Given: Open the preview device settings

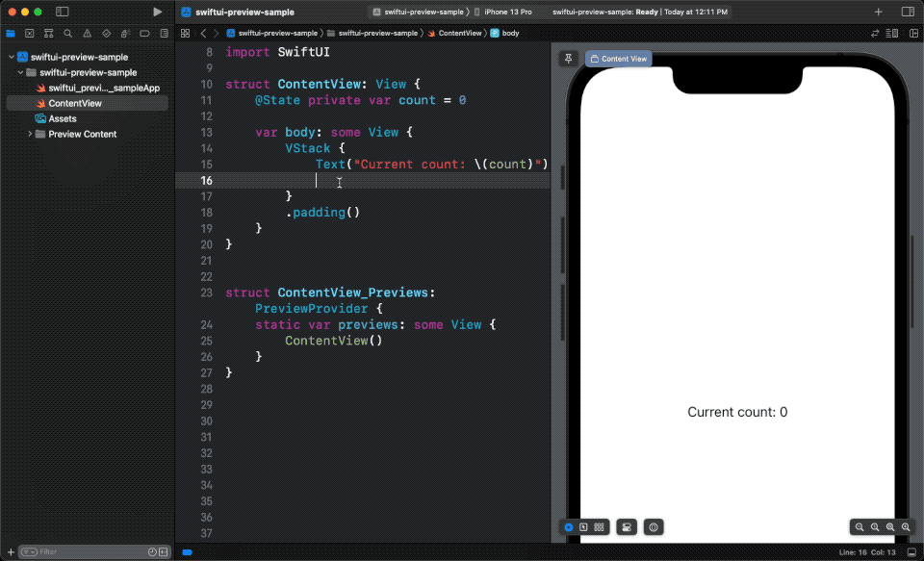Looking at the screenshot, I should pos(627,527).
